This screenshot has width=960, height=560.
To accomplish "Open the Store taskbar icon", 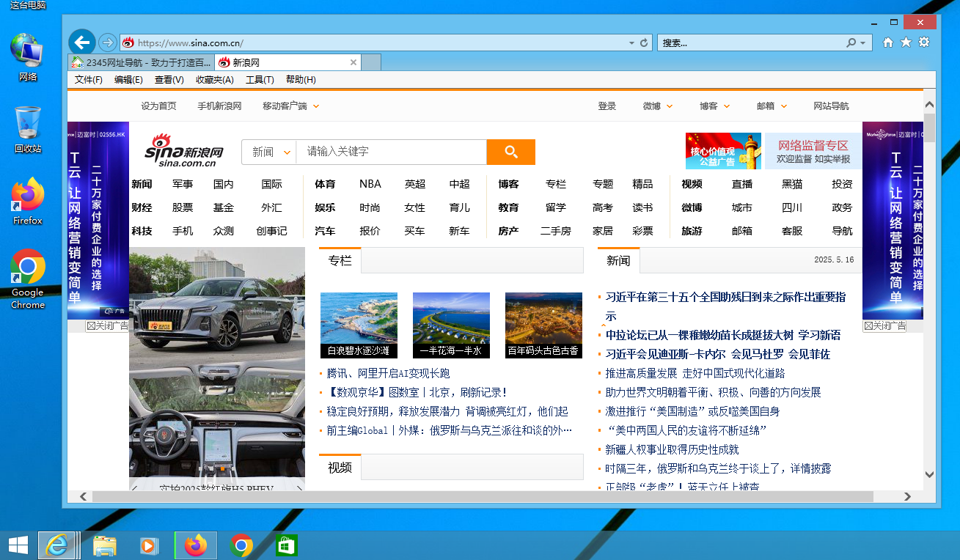I will coord(286,545).
